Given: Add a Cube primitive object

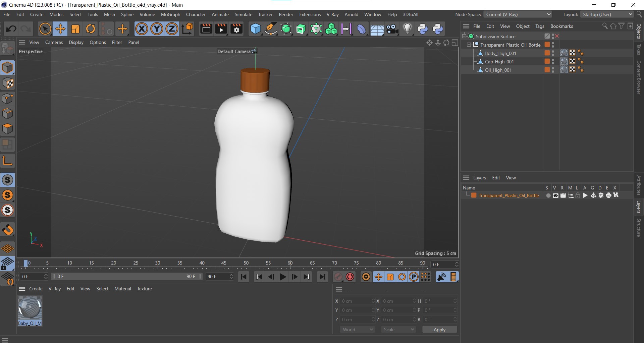Looking at the screenshot, I should coord(255,29).
